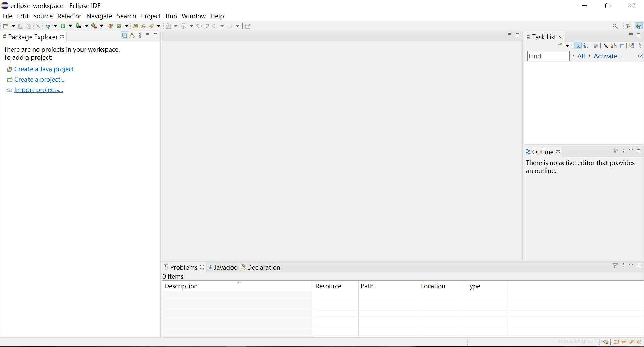This screenshot has height=347, width=644.
Task: Open the Forward history dropdown arrow
Action: pos(238,26)
